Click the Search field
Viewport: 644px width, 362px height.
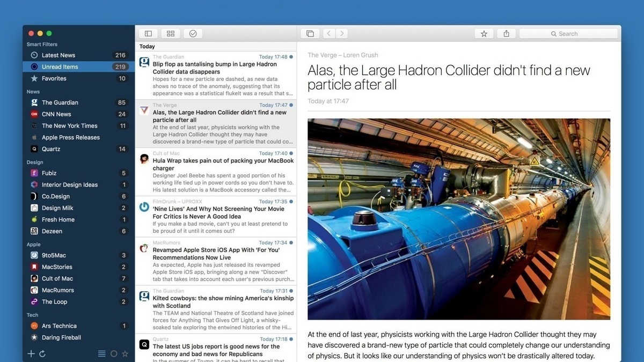click(568, 34)
